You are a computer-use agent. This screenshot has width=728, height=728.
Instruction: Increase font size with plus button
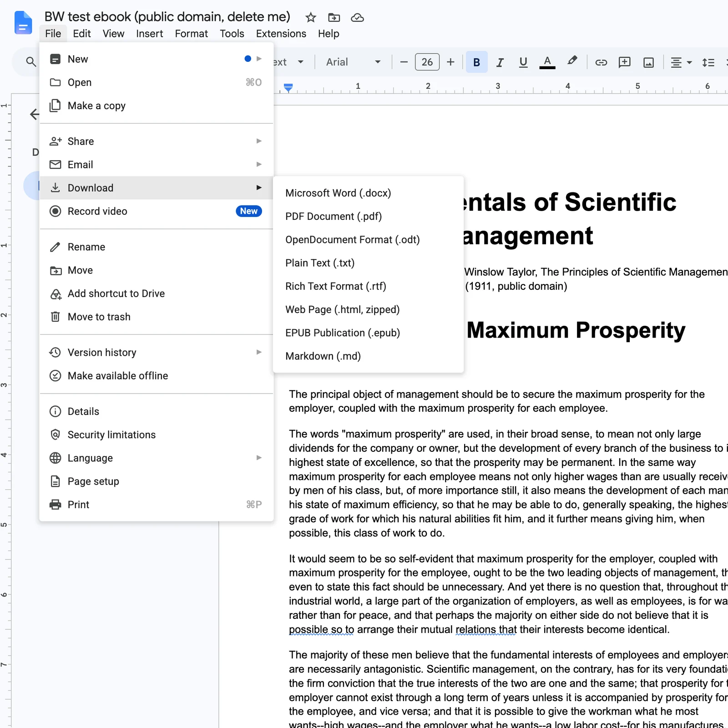[450, 62]
